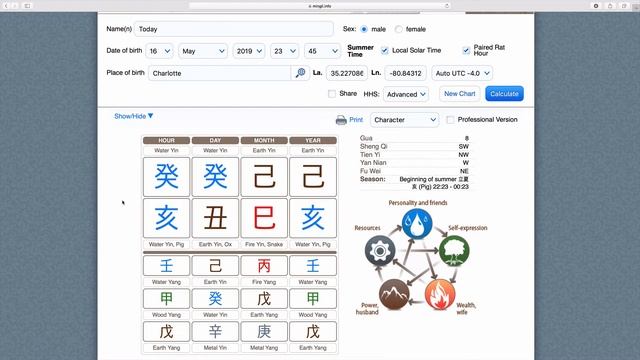
Task: Click the Metal gear element icon
Action: click(380, 251)
